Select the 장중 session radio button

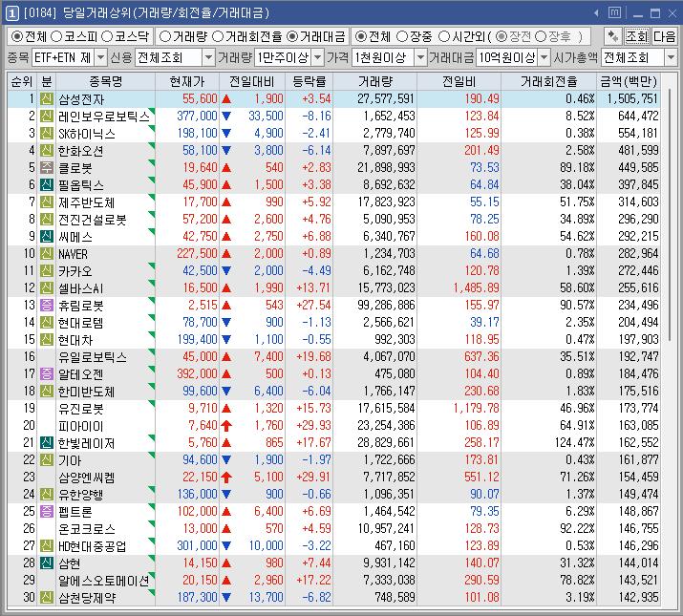pyautogui.click(x=402, y=36)
